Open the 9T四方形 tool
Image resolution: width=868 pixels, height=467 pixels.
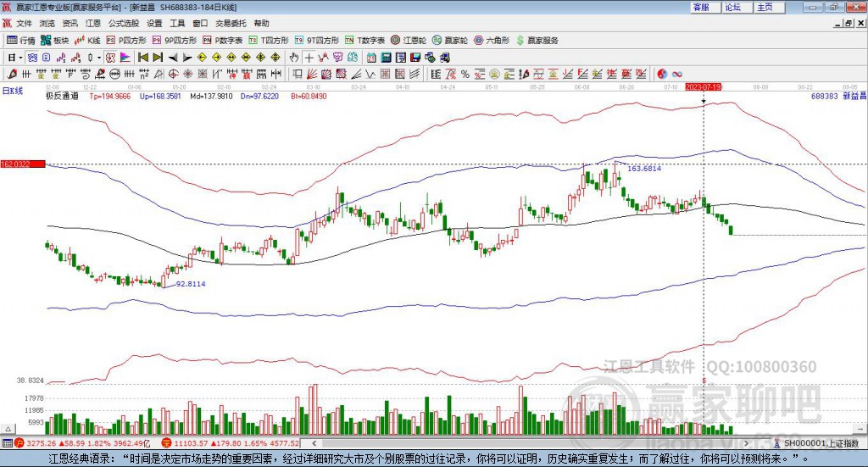click(x=317, y=41)
